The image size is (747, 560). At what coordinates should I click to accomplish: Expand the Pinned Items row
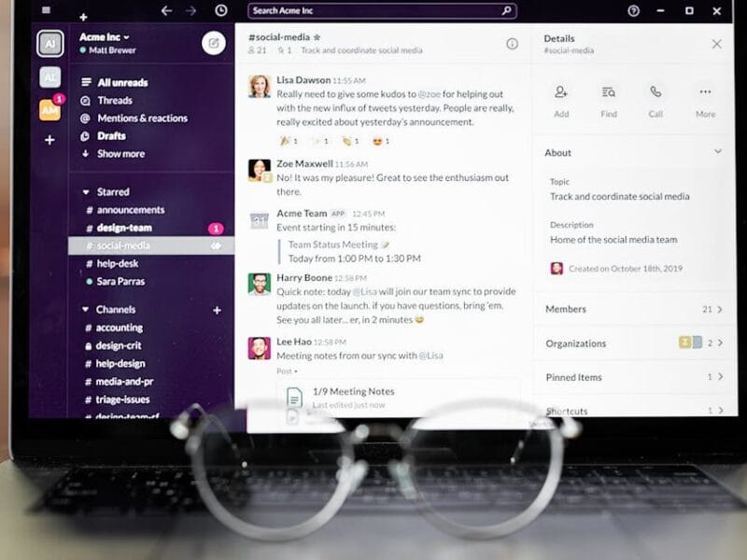tap(634, 377)
